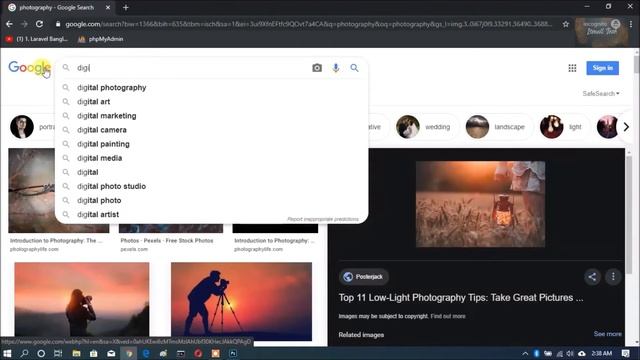The image size is (640, 360).
Task: Open the lantern in wheat field preview image
Action: [x=480, y=204]
